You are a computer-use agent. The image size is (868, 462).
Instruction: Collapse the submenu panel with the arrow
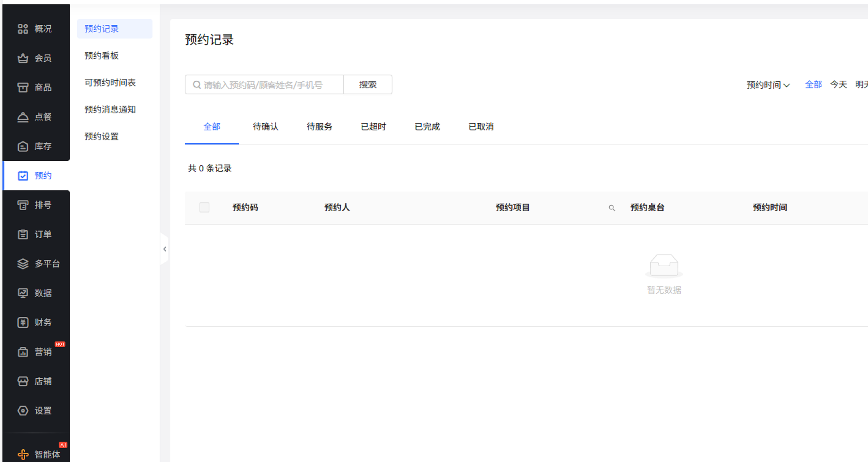(x=164, y=249)
